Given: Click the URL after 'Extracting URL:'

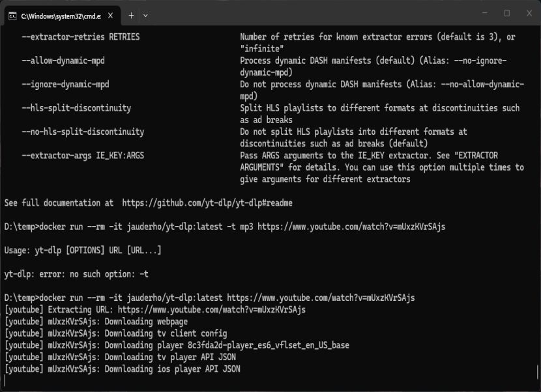Looking at the screenshot, I should coord(211,309).
